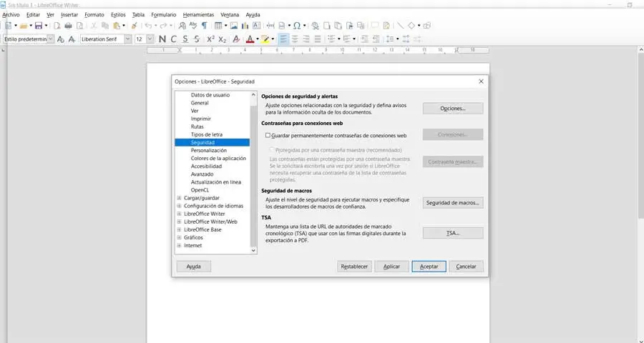The image size is (644, 343).
Task: Click the Restablecer button
Action: (354, 267)
